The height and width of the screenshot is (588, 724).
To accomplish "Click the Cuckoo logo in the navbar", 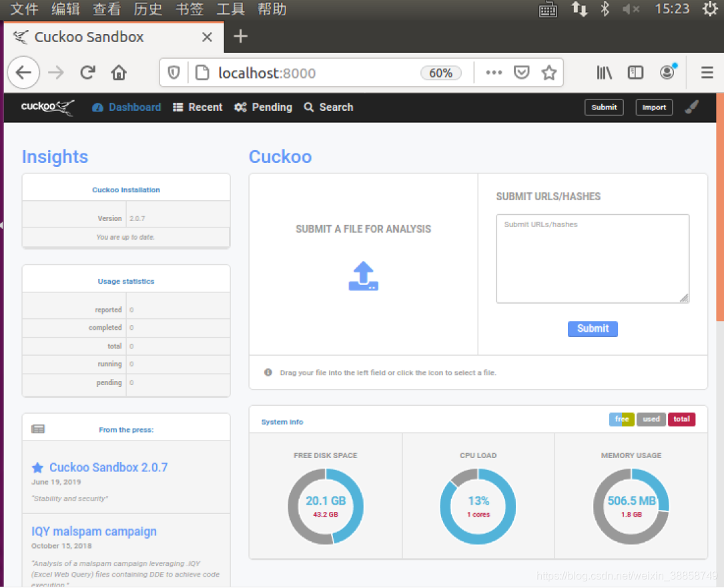I will 47,107.
